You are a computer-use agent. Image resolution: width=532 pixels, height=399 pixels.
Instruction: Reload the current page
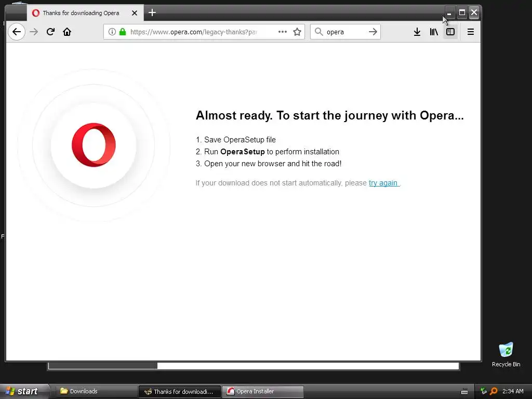[x=50, y=32]
